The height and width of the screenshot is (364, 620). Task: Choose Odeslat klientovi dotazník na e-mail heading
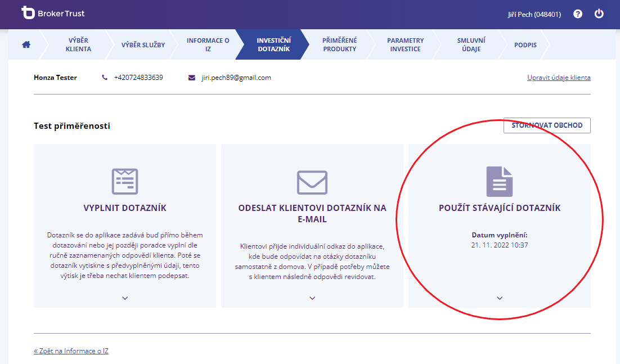click(x=312, y=213)
